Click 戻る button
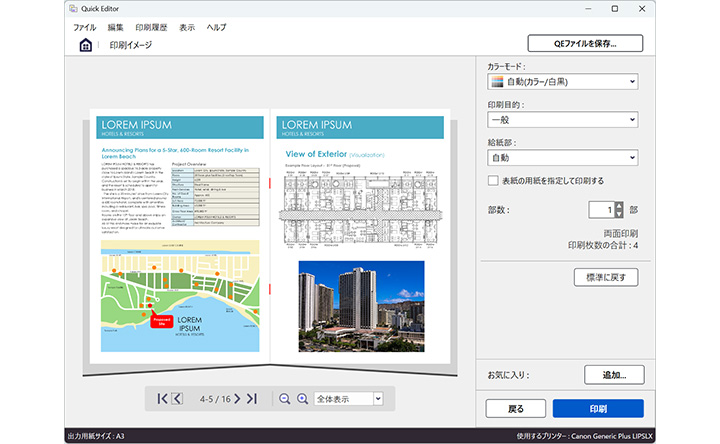The width and height of the screenshot is (720, 444). (516, 409)
